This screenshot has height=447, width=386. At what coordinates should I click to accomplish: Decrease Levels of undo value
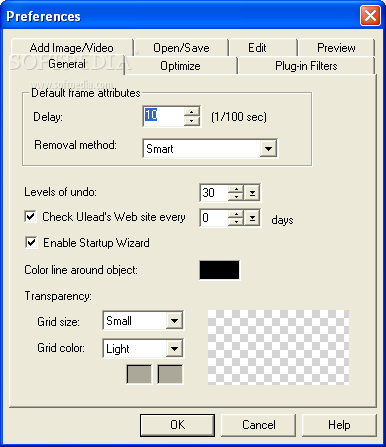[236, 197]
